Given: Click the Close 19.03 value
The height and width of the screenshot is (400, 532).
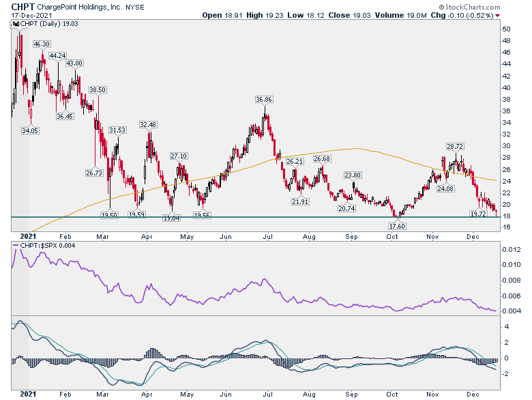Looking at the screenshot, I should pos(349,15).
